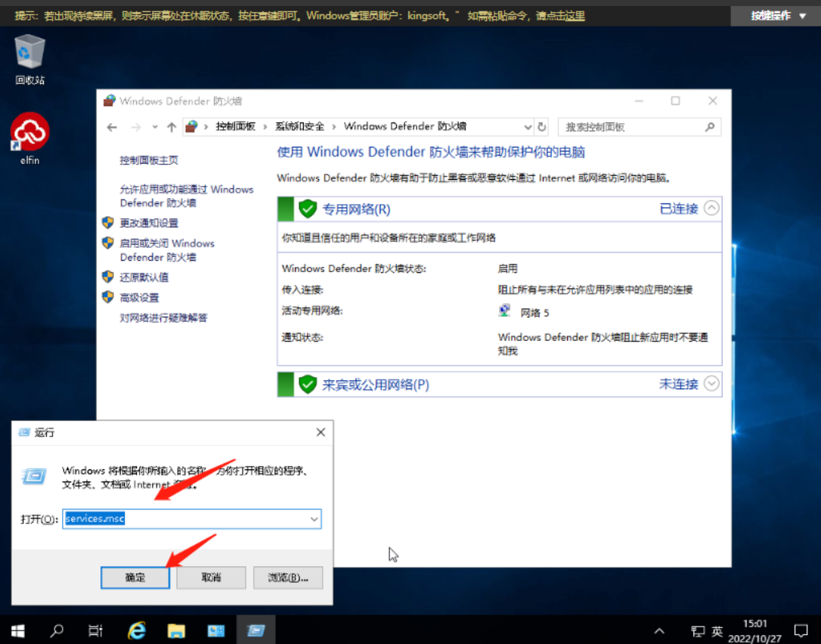Open network status tray icon
Viewport: 821px width, 644px height.
(698, 631)
